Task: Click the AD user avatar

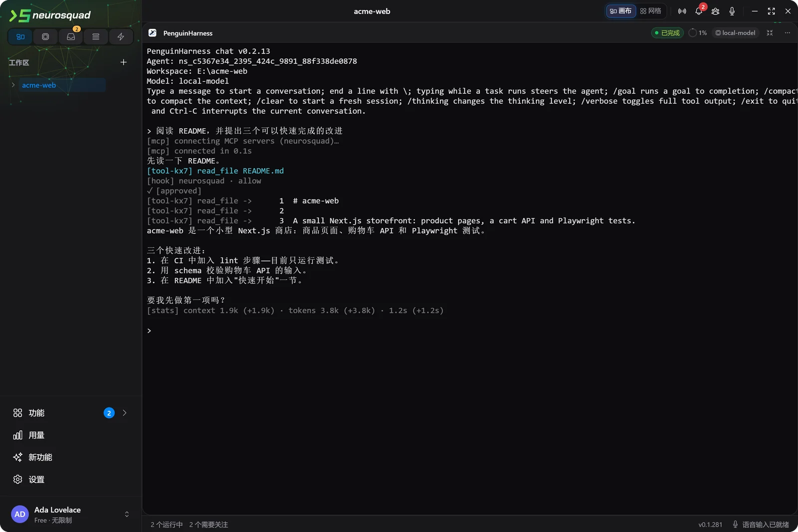Action: click(20, 514)
